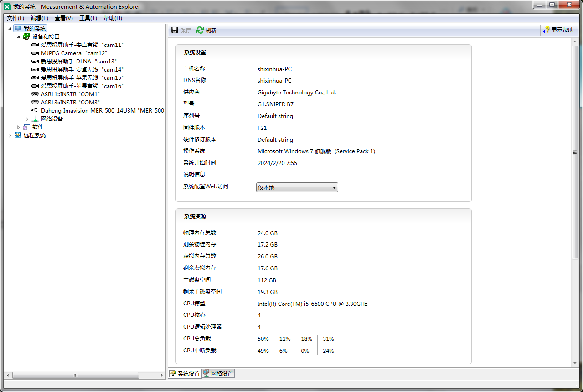Click the 系统开始时间 value 2024/2/20 7:55

[277, 163]
